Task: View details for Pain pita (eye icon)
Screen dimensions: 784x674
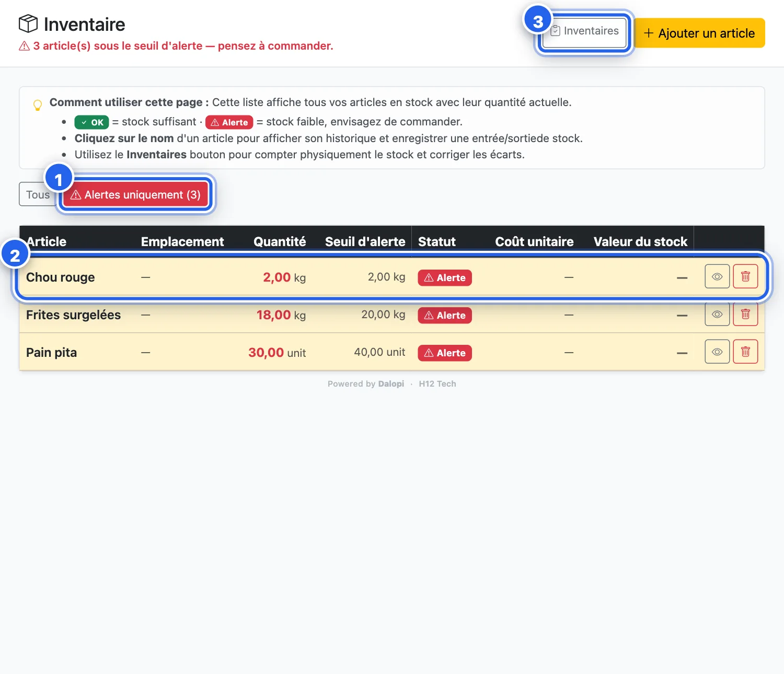Action: click(717, 352)
